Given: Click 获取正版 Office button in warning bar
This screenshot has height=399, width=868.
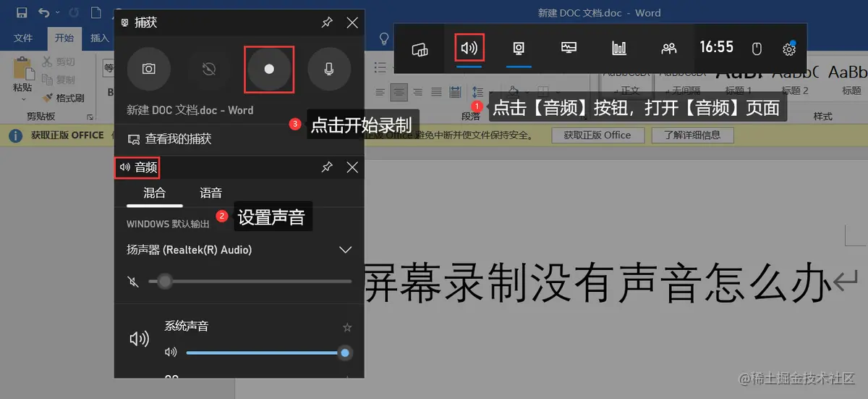Looking at the screenshot, I should pos(597,135).
